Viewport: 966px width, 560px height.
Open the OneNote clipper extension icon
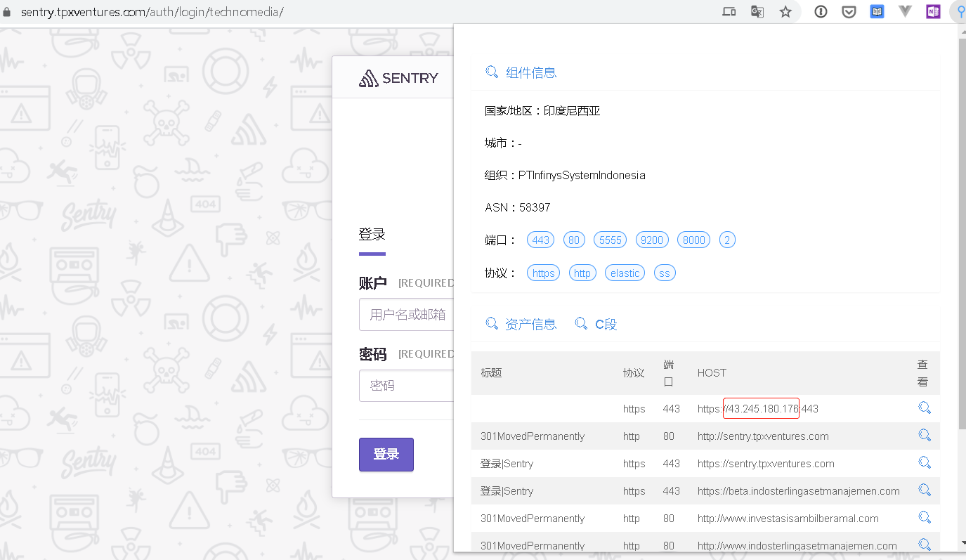point(933,12)
